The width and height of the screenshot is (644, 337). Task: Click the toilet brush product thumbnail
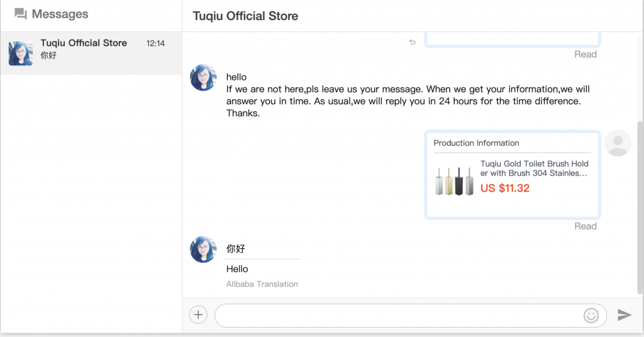point(455,180)
